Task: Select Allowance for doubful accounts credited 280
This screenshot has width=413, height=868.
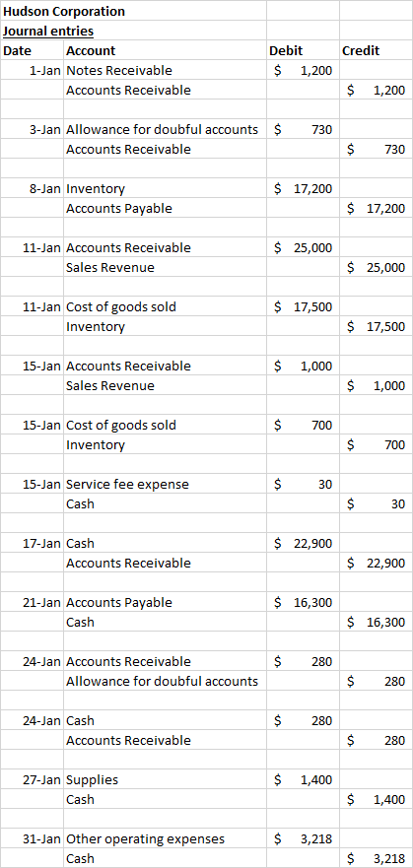Action: 165,683
